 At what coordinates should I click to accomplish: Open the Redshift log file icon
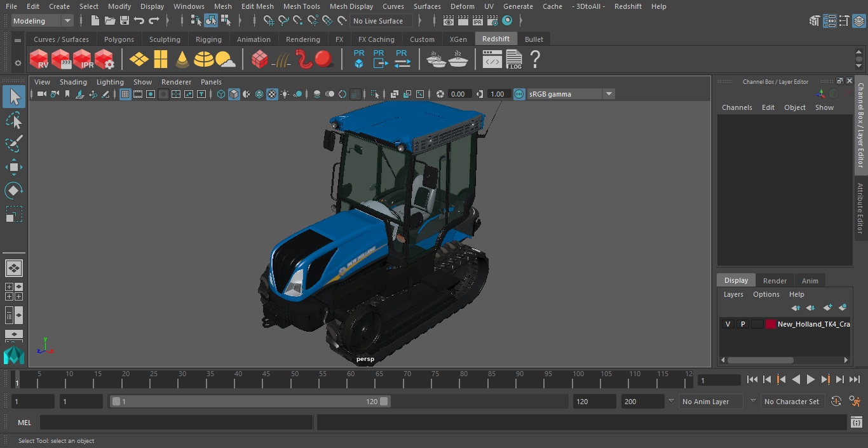click(514, 60)
